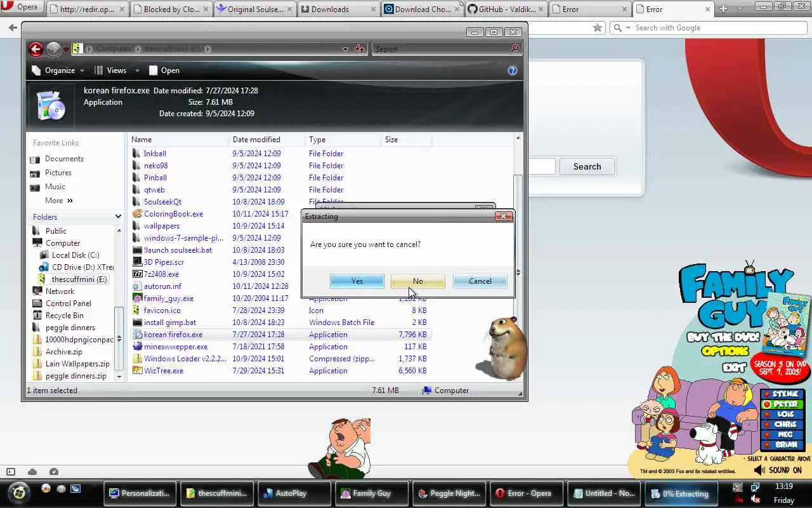Click No in the Extracting cancel dialog
Screen dimensions: 812x508
click(417, 281)
